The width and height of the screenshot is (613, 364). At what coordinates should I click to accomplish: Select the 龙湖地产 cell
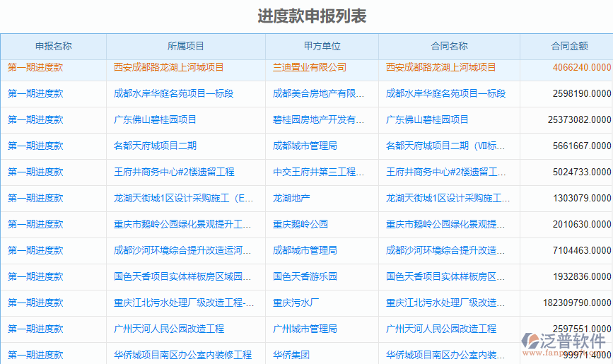[291, 198]
